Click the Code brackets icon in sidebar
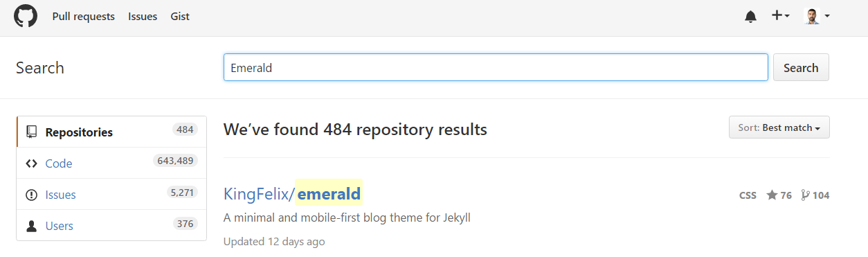 31,163
